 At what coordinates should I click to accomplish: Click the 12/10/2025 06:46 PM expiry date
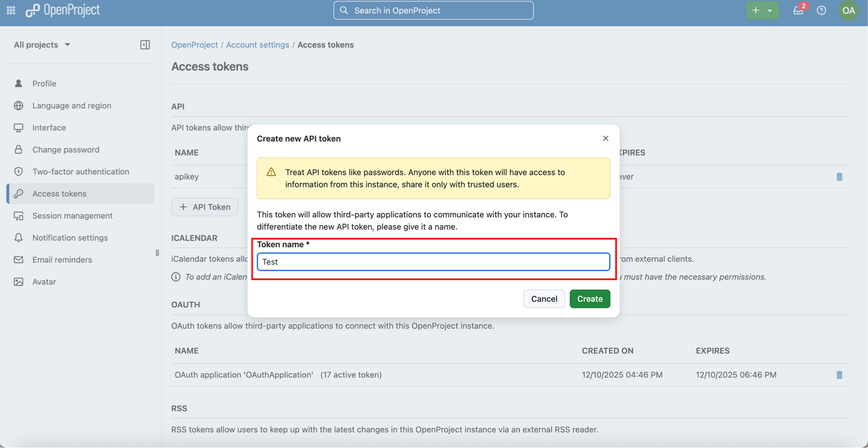click(x=736, y=375)
